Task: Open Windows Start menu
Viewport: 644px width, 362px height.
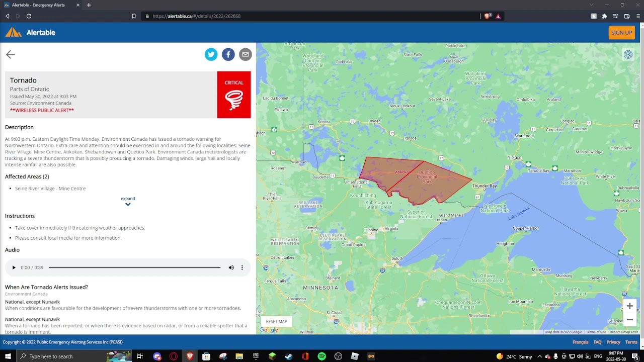Action: 8,356
